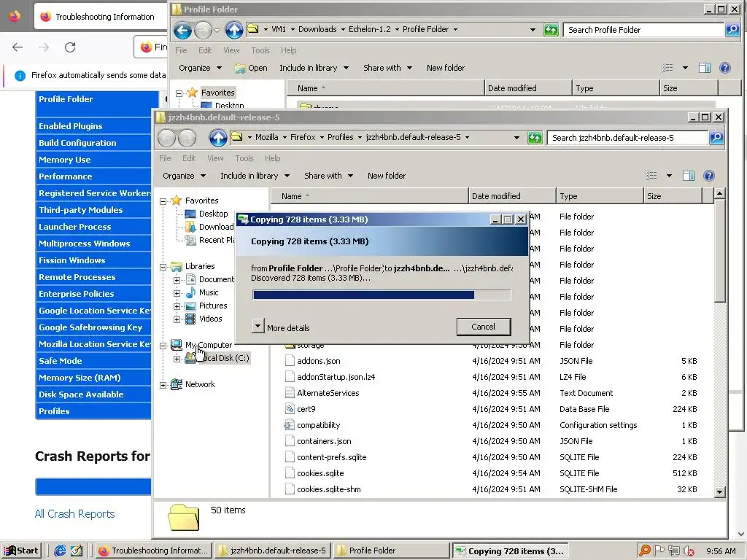
Task: Open File menu in jzzh4bnb.default-release-5 window
Action: click(x=165, y=158)
